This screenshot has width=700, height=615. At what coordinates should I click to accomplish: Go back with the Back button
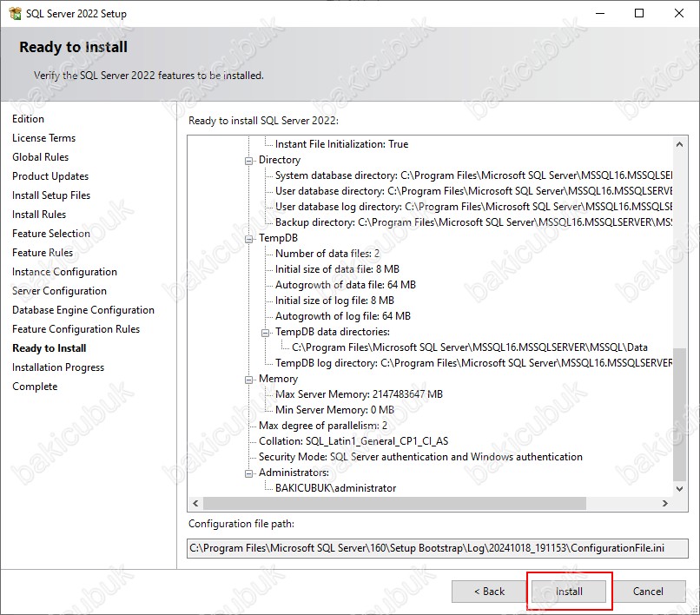tap(489, 592)
